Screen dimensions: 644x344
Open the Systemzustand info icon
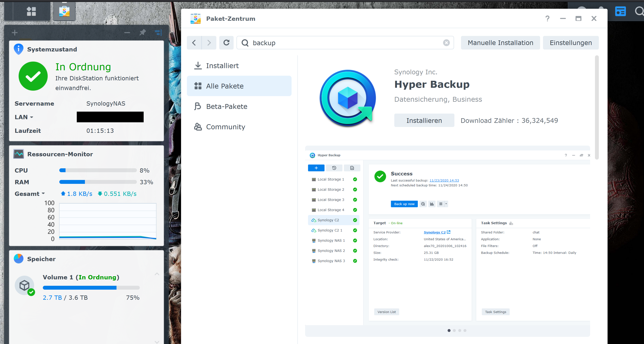[18, 49]
